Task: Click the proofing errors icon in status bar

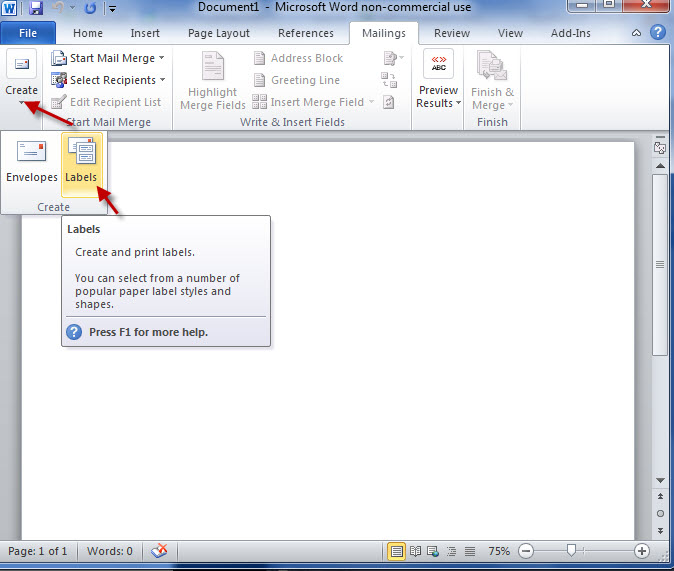Action: (x=159, y=551)
